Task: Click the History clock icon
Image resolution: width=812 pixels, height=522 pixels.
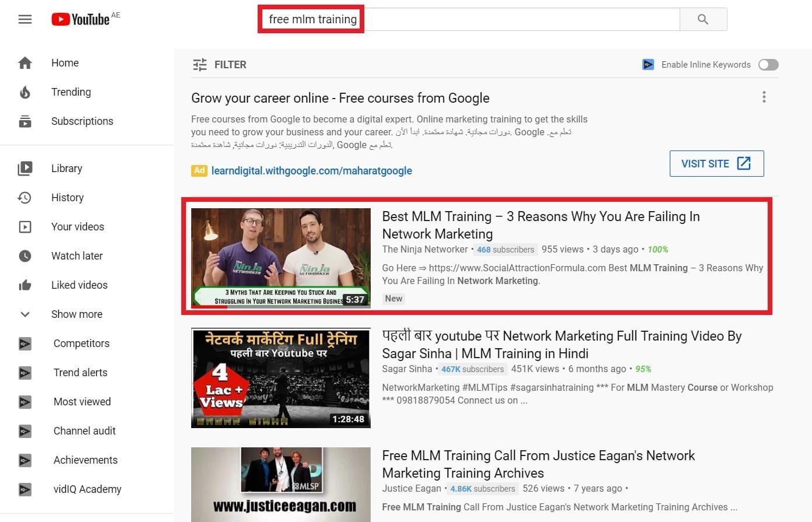Action: click(x=25, y=198)
